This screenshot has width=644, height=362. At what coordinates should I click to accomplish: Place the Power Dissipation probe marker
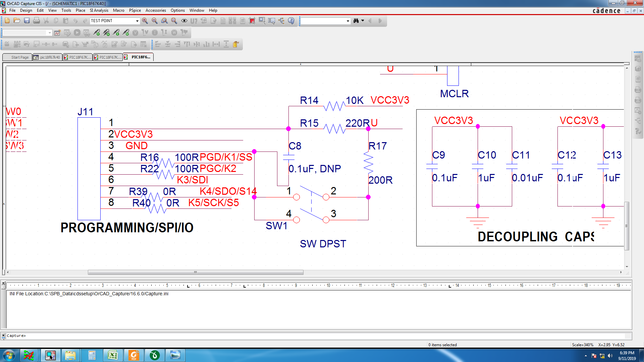pos(126,33)
